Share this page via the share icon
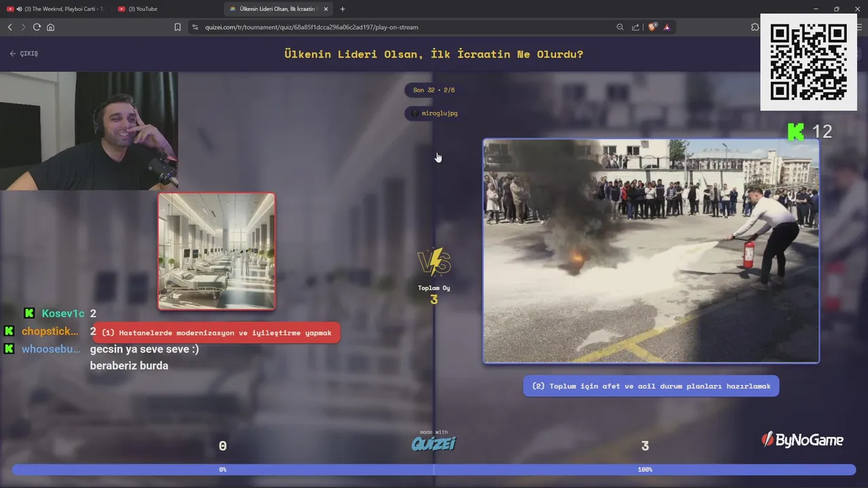This screenshot has height=488, width=868. click(635, 27)
